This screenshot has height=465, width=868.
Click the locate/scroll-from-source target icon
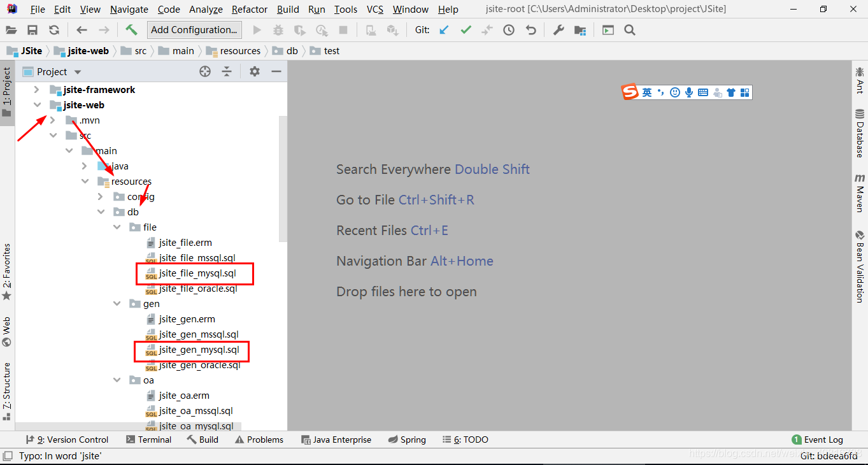coord(205,71)
